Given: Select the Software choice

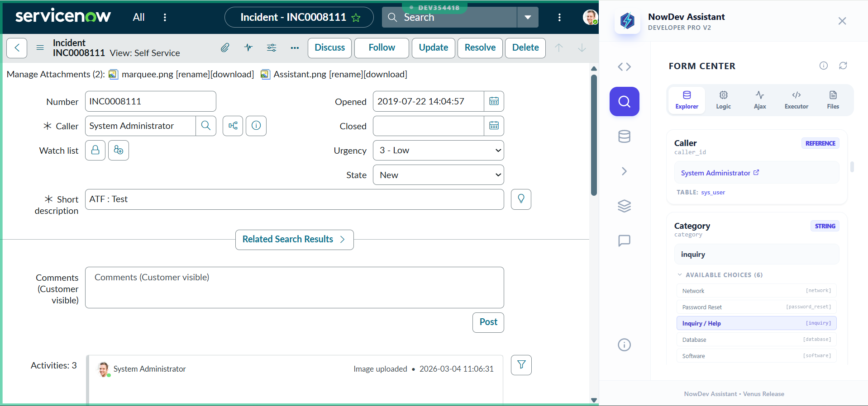Looking at the screenshot, I should [x=756, y=356].
